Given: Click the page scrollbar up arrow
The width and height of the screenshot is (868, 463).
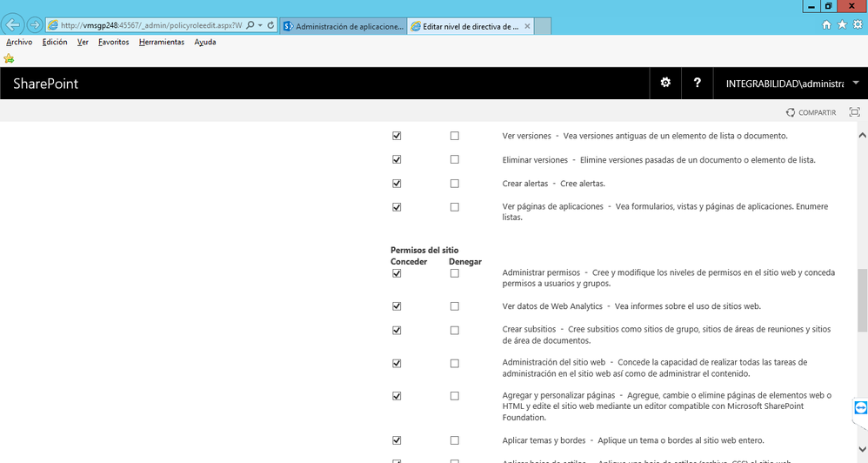Looking at the screenshot, I should coord(862,135).
